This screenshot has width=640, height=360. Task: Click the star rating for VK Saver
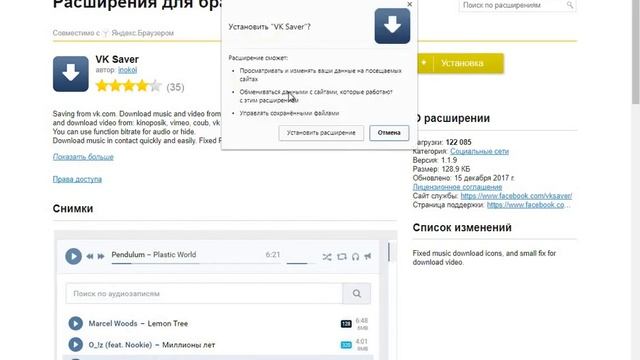click(x=129, y=86)
